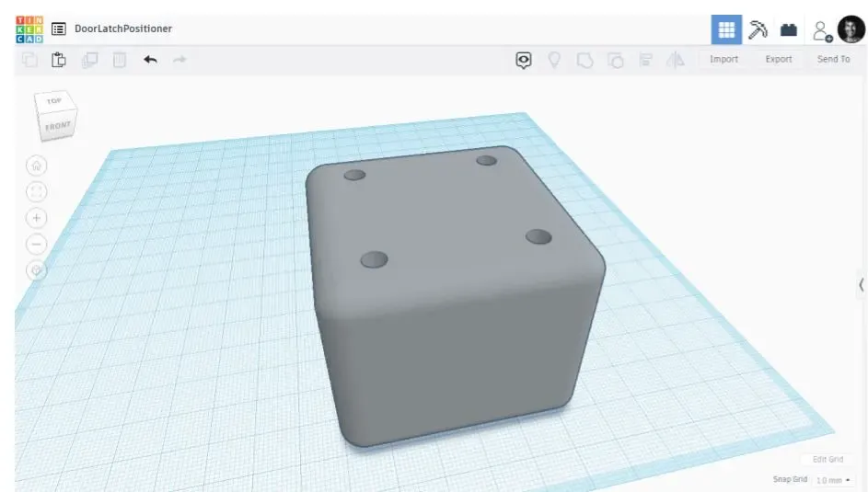The width and height of the screenshot is (868, 492).
Task: Open the Edit Grid button
Action: pos(827,460)
